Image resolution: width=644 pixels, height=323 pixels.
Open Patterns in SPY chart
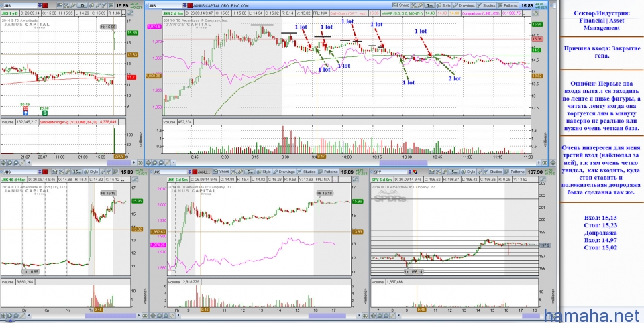(515, 172)
